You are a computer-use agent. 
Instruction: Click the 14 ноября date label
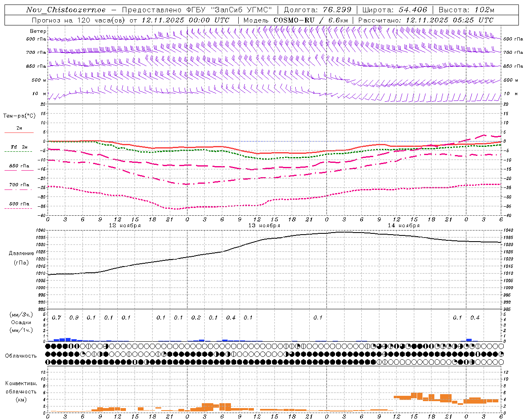point(404,226)
